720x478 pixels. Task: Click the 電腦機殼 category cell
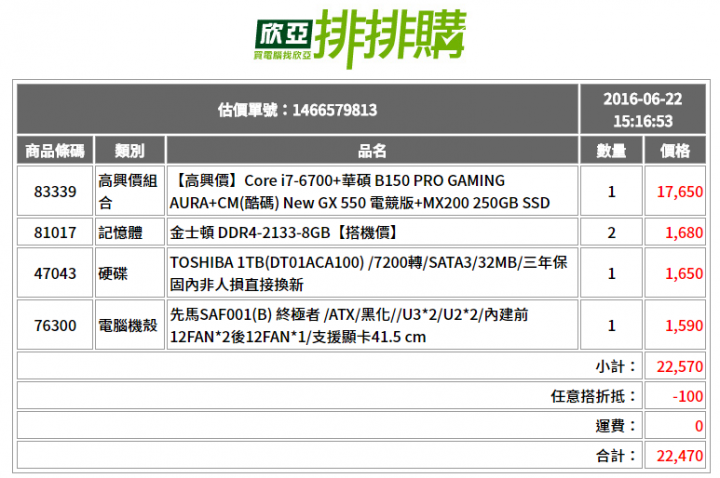(x=128, y=326)
